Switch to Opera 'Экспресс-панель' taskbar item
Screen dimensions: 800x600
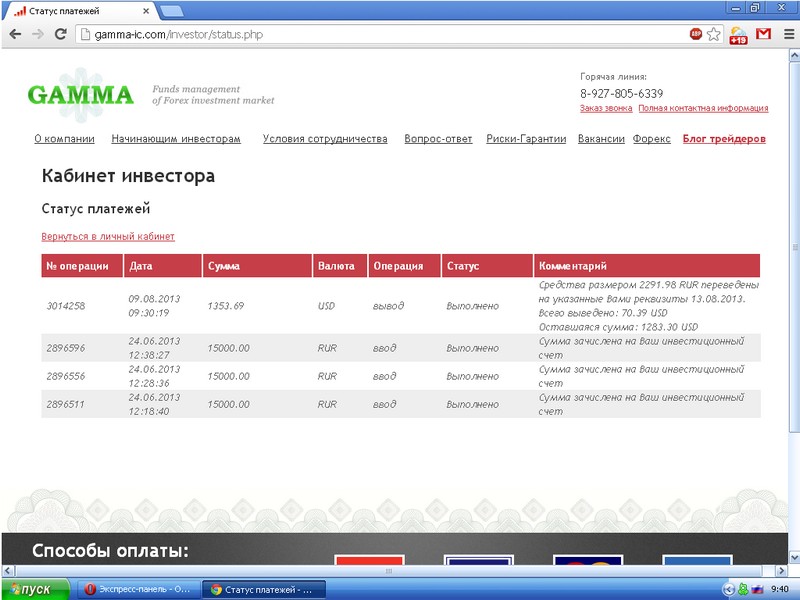click(x=140, y=589)
